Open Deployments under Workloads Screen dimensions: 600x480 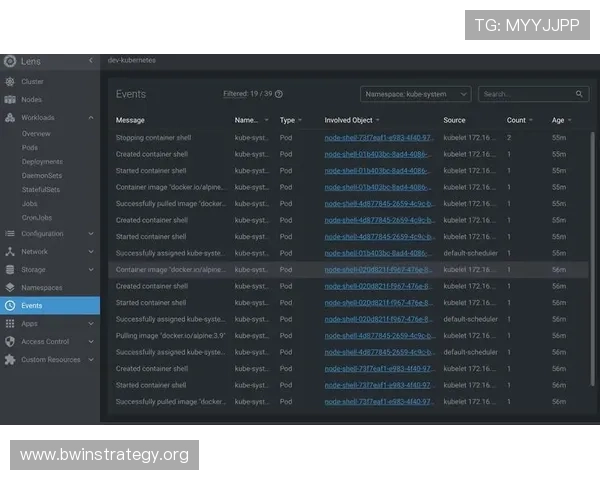pos(42,161)
